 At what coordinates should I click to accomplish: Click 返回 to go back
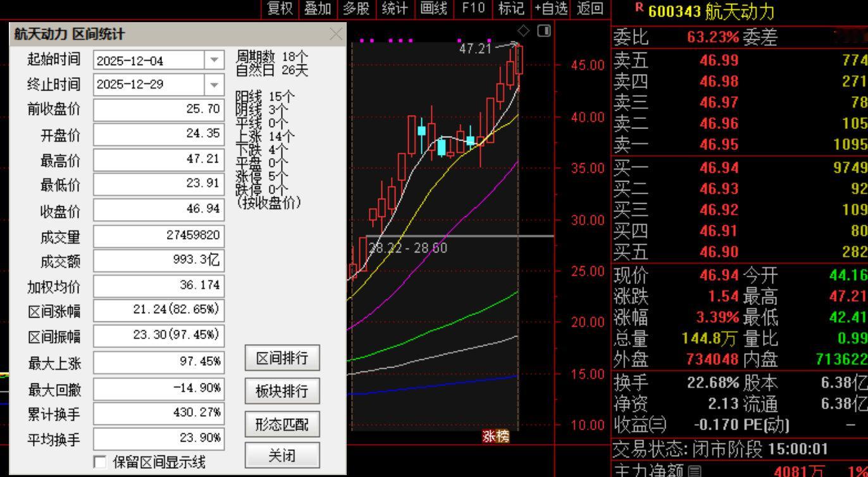[590, 8]
